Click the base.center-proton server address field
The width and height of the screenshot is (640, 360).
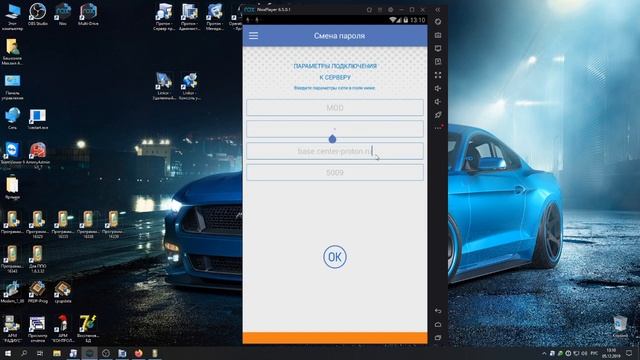[x=335, y=151]
